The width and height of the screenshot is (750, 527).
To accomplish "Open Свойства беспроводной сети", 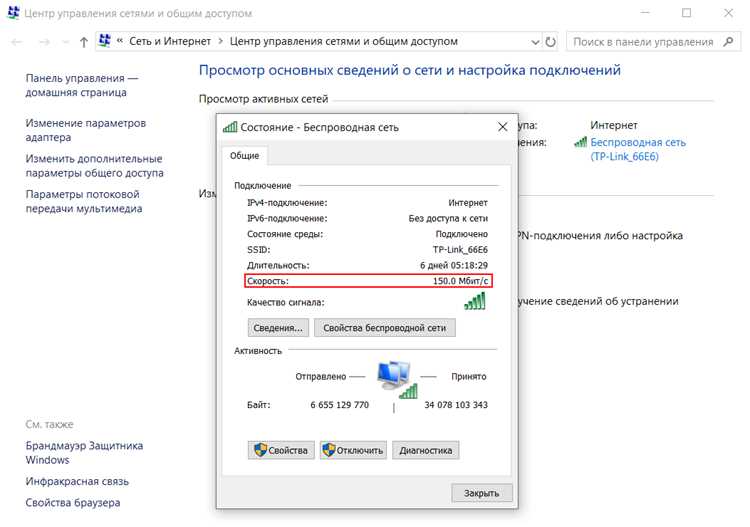I will click(x=385, y=328).
